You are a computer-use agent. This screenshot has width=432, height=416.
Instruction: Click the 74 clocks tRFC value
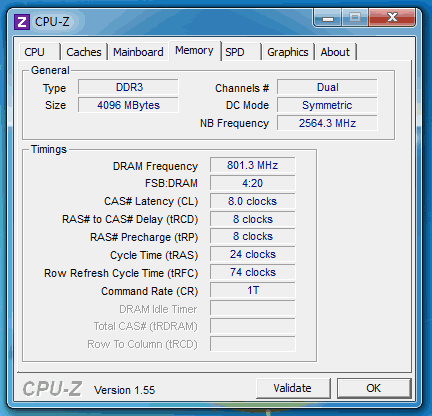(253, 273)
